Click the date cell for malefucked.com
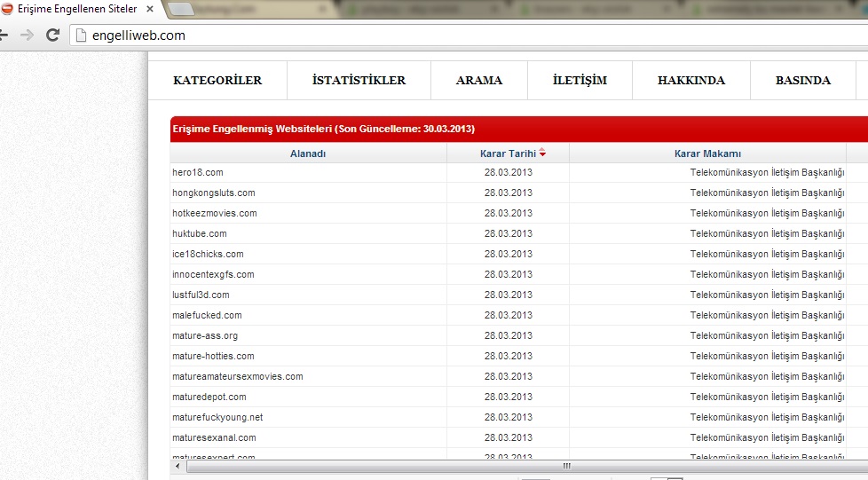This screenshot has height=480, width=868. (x=509, y=316)
